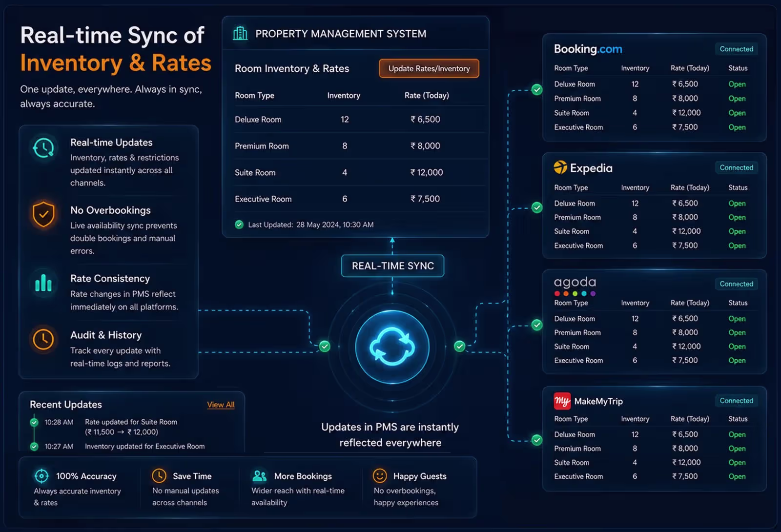Click Open status for Expedia Suite Room

[x=737, y=231]
